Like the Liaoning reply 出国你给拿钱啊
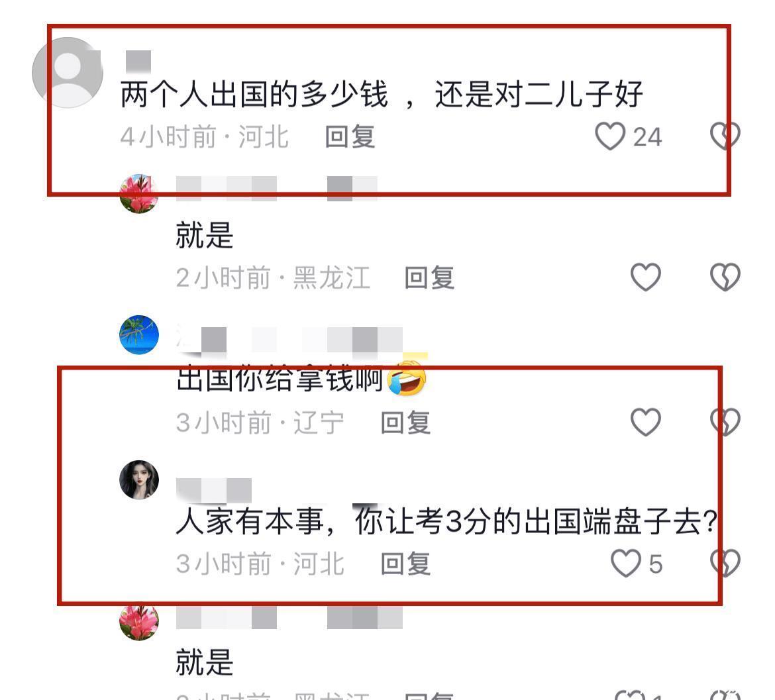Screen dimensions: 775x700 [x=646, y=422]
